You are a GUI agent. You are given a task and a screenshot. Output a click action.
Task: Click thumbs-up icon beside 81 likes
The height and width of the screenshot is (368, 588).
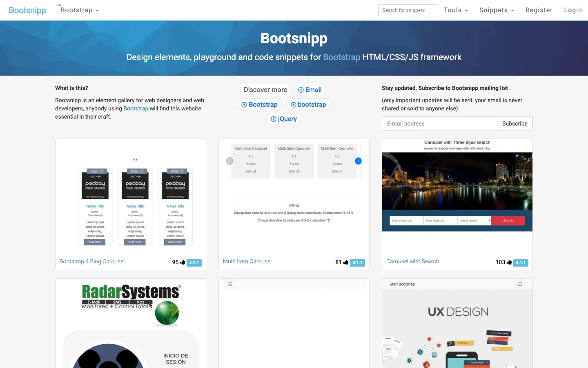pyautogui.click(x=346, y=262)
